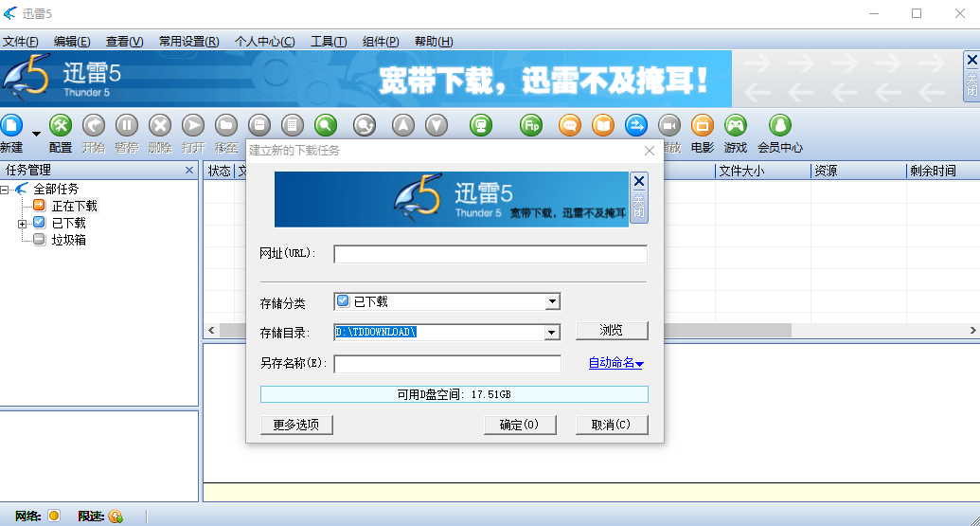Click the gray up-arrow move up icon
This screenshot has width=980, height=526.
point(403,126)
